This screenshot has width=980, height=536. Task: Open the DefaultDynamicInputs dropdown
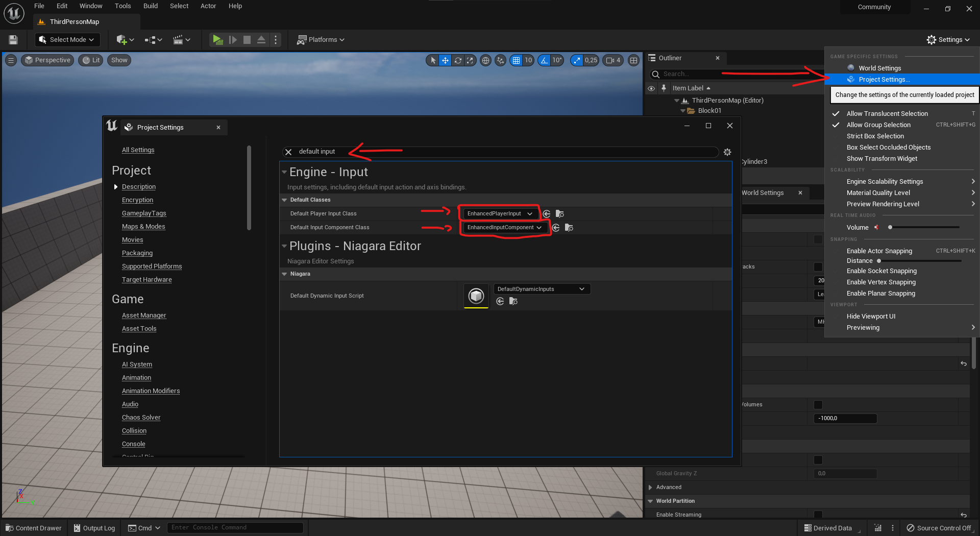tap(542, 289)
